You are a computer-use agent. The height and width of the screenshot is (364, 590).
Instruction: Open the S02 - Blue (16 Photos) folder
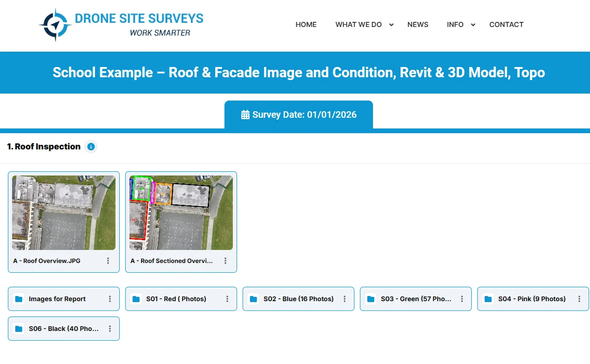(x=298, y=299)
